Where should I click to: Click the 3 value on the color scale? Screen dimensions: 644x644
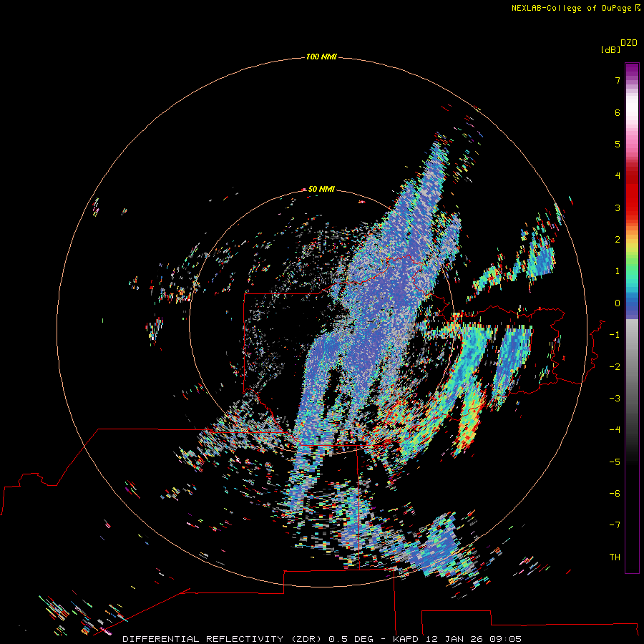(x=618, y=208)
